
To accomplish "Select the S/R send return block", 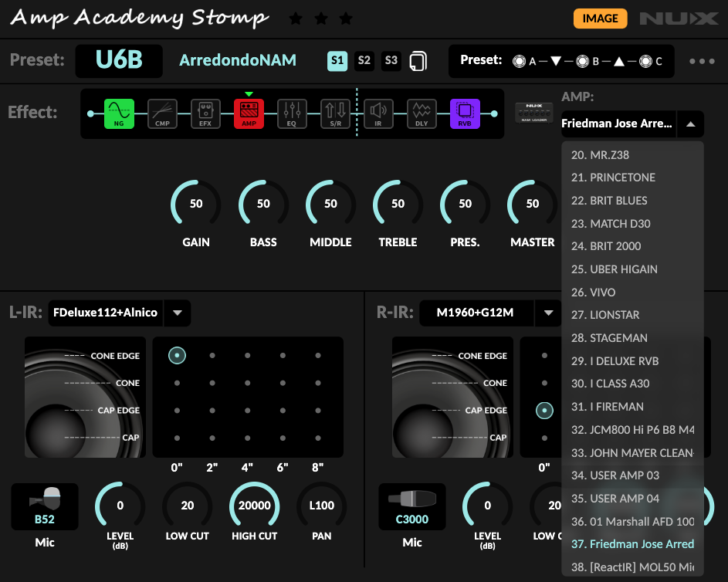I will tap(335, 113).
